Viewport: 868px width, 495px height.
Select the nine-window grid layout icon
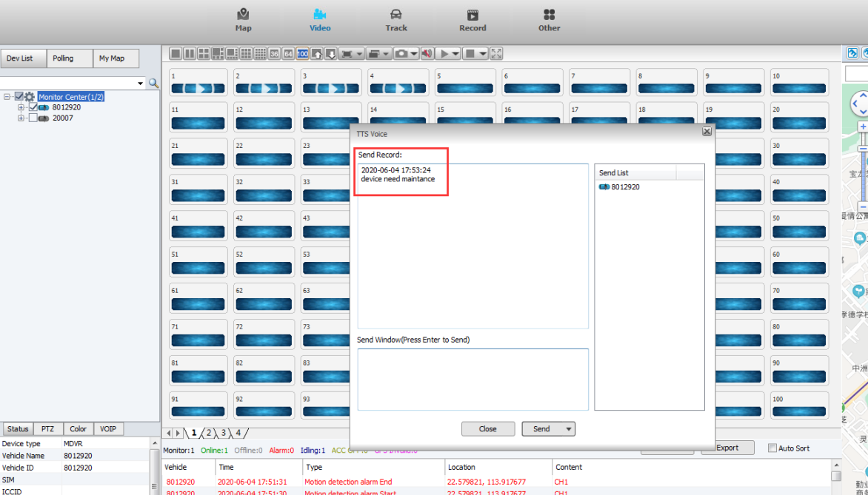246,54
